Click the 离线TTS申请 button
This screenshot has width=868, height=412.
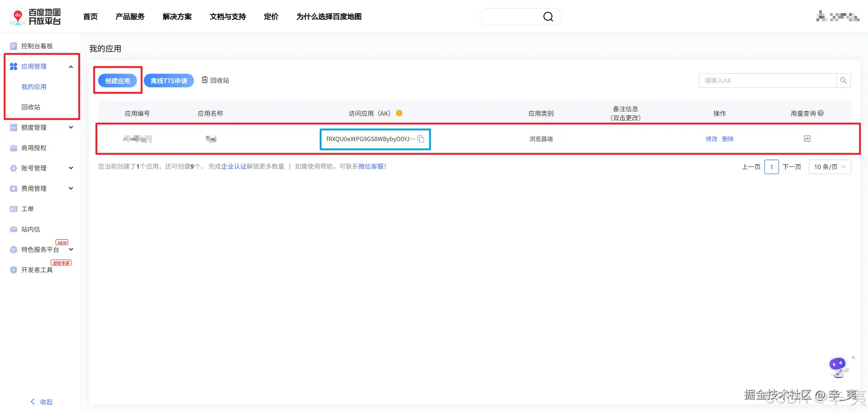click(x=169, y=81)
